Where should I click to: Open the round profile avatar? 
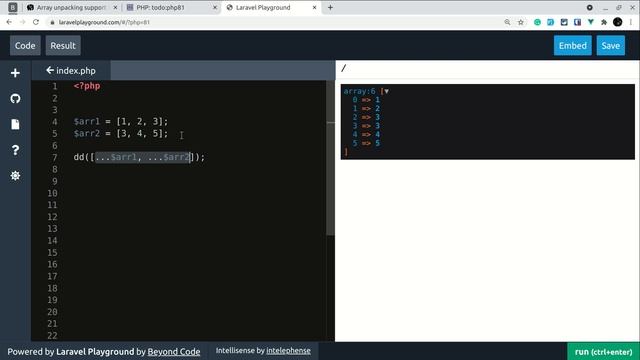coord(618,22)
